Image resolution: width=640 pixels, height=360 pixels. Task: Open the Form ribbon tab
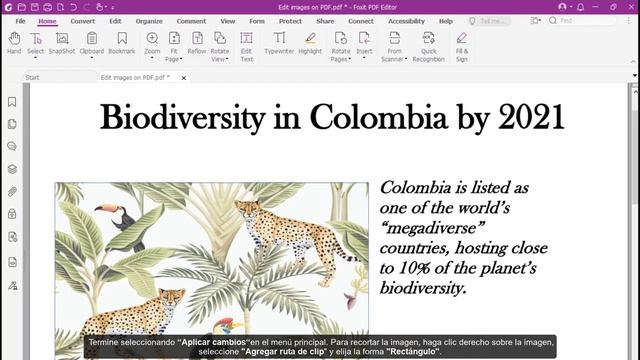coord(257,21)
